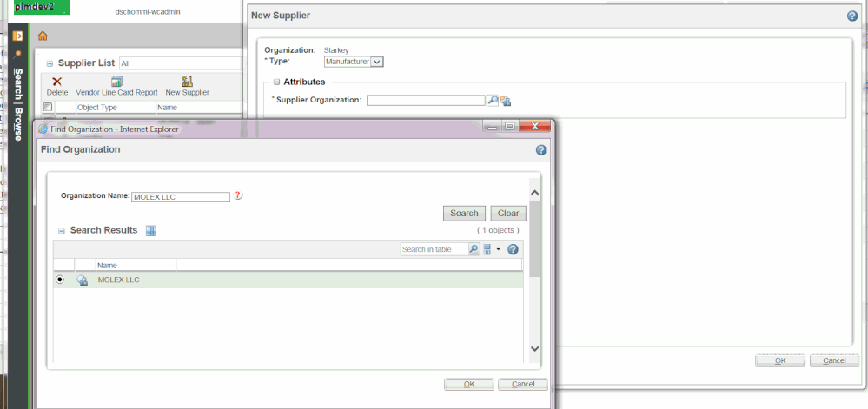Click MOLEX LLC result name
The height and width of the screenshot is (409, 868).
[x=118, y=280]
